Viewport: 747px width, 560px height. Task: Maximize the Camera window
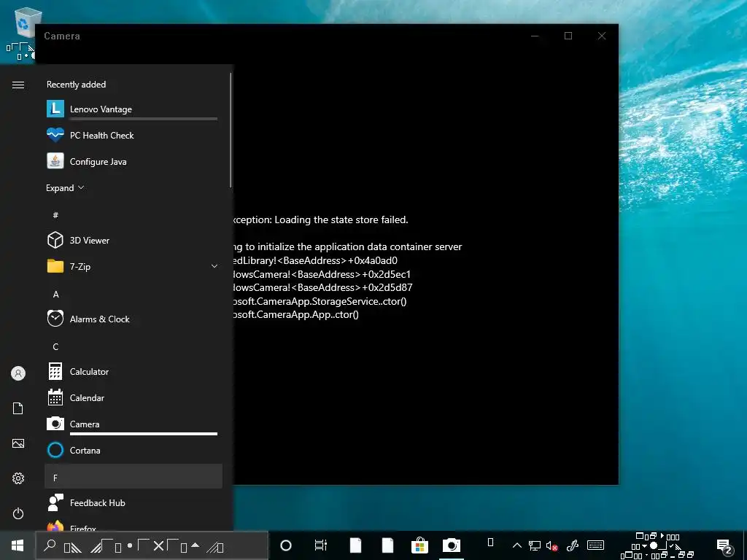coord(568,36)
